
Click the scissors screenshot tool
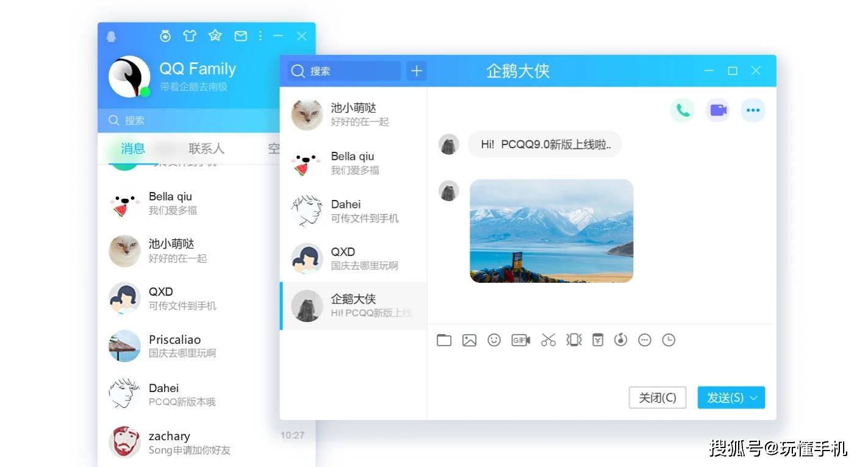tap(548, 340)
